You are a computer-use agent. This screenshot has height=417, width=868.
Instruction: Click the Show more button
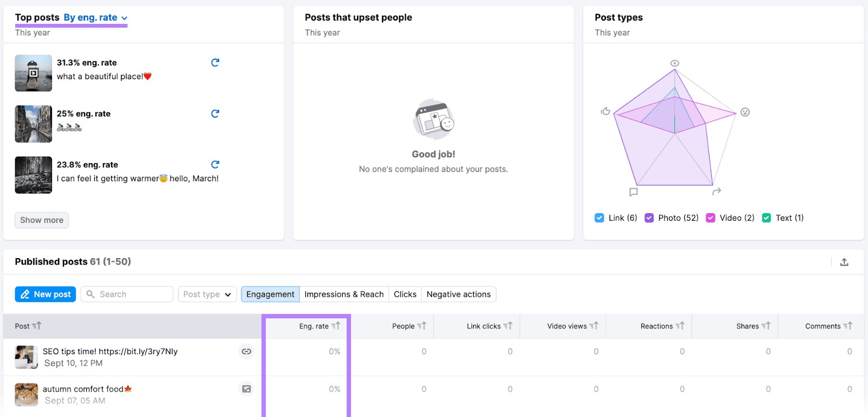42,220
